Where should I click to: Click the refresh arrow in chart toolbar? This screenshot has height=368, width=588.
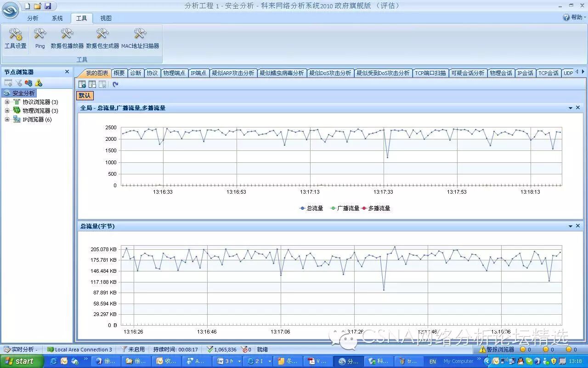coord(115,84)
